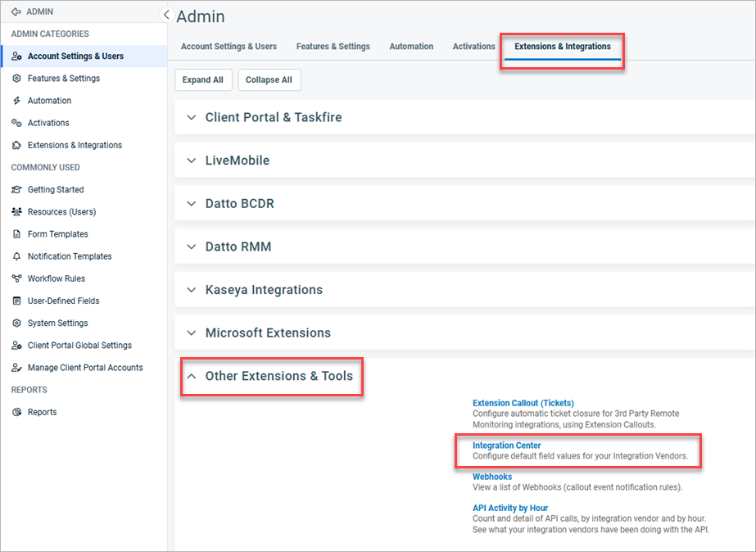Image resolution: width=756 pixels, height=552 pixels.
Task: Collapse the left admin panel
Action: (166, 14)
